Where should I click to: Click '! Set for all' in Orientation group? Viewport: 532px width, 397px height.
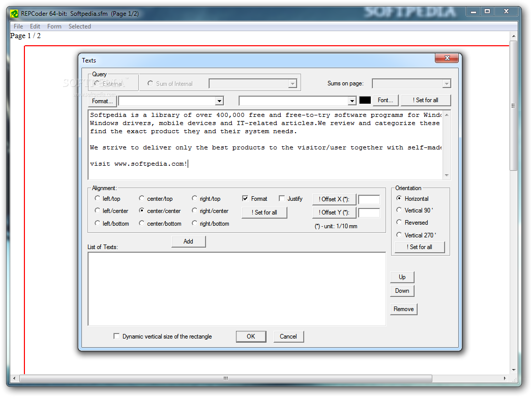(x=420, y=247)
